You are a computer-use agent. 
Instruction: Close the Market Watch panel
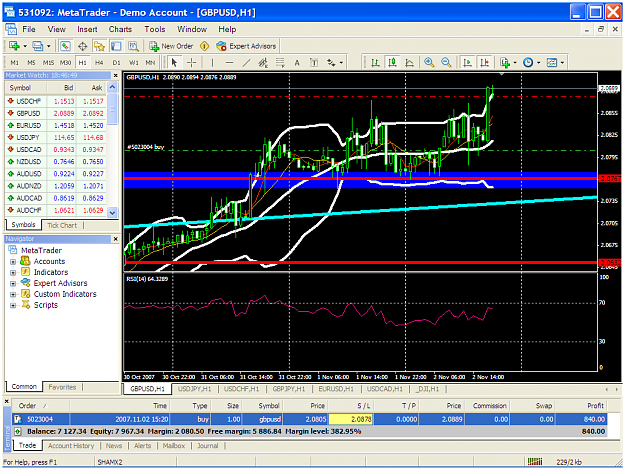(x=116, y=75)
